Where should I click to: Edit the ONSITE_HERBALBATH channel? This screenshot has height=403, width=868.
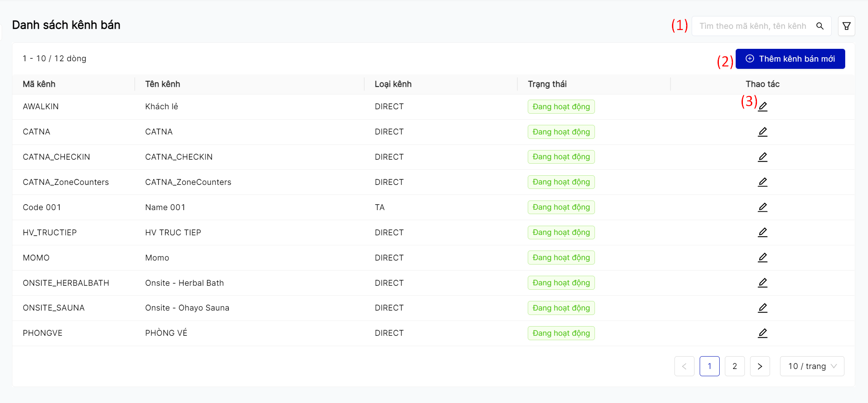[762, 283]
